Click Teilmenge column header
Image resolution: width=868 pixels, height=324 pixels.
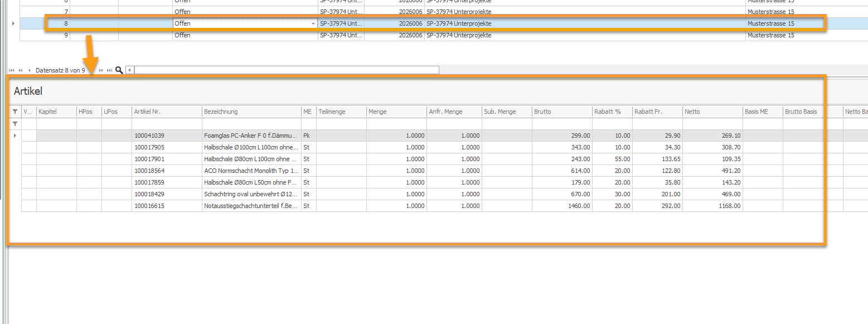[341, 112]
